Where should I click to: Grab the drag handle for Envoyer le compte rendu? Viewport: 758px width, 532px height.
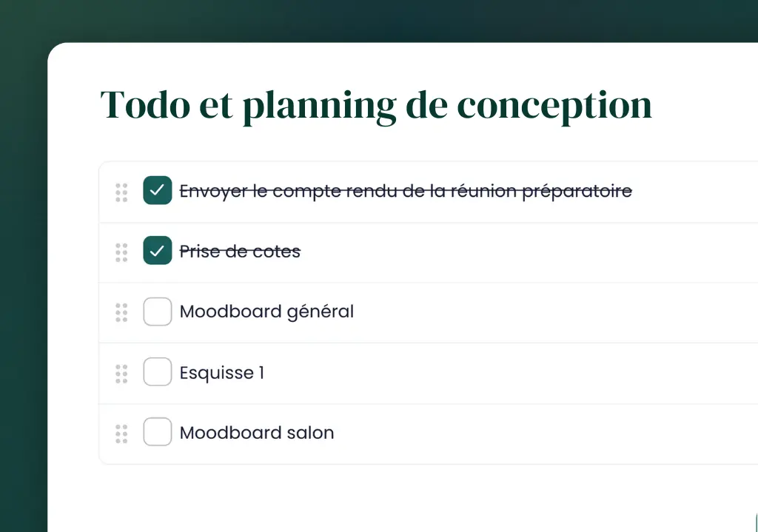(121, 191)
